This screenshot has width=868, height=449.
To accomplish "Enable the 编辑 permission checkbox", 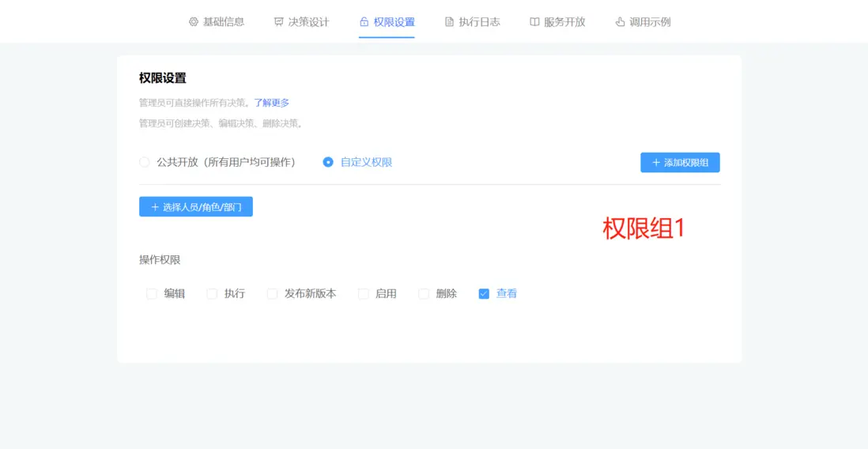I will pyautogui.click(x=152, y=294).
